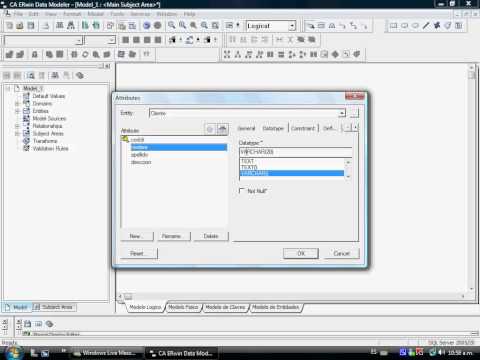The image size is (480, 360).
Task: Click the Entities icon in model tree
Action: pyautogui.click(x=26, y=111)
